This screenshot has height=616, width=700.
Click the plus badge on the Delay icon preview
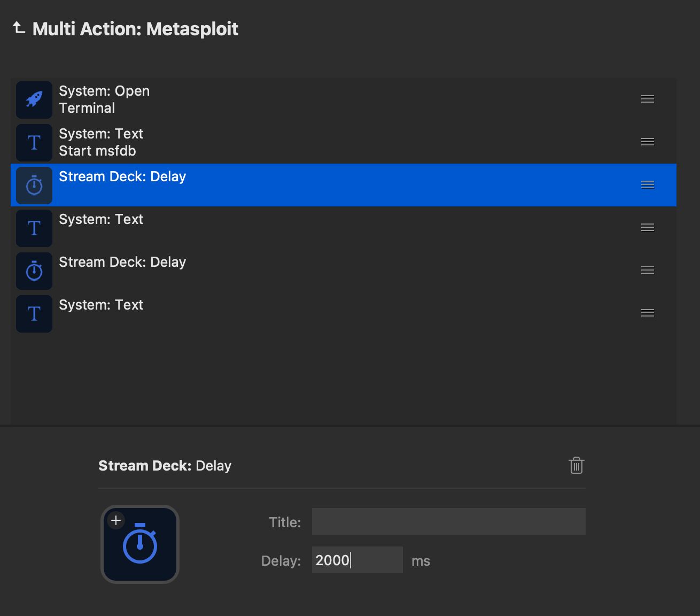click(116, 520)
